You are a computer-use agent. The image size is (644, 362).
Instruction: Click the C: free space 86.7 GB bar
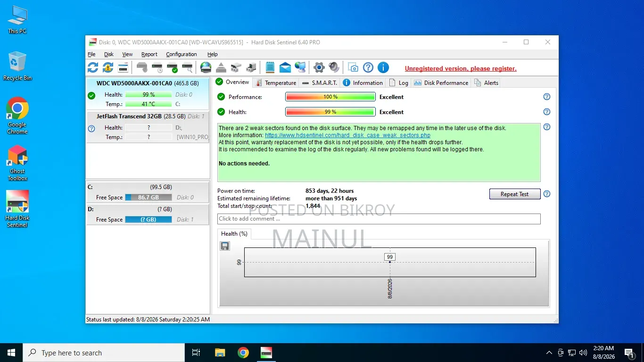point(148,197)
